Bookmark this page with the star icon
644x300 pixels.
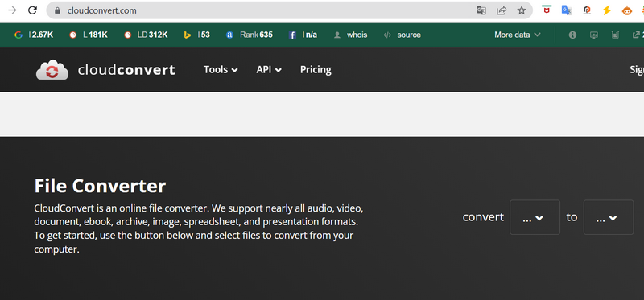coord(522,10)
